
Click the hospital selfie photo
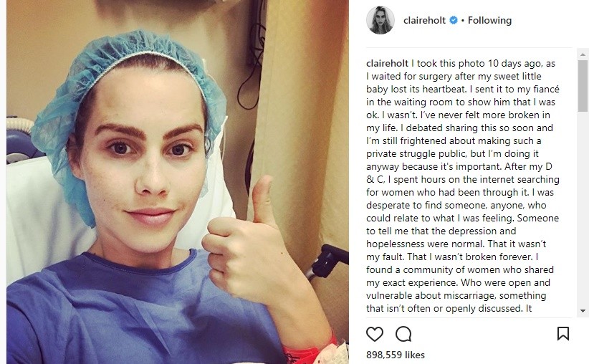click(x=178, y=182)
